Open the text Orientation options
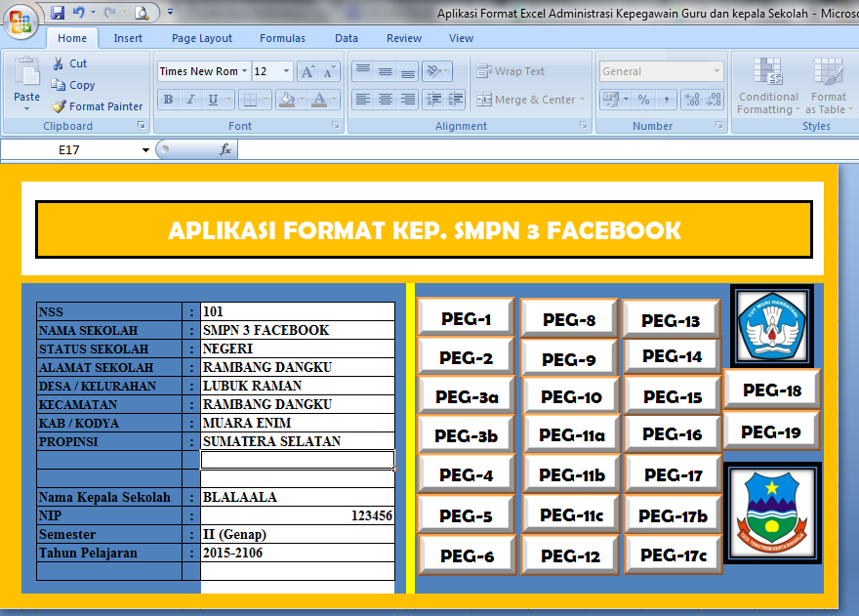The height and width of the screenshot is (616, 859). point(437,72)
